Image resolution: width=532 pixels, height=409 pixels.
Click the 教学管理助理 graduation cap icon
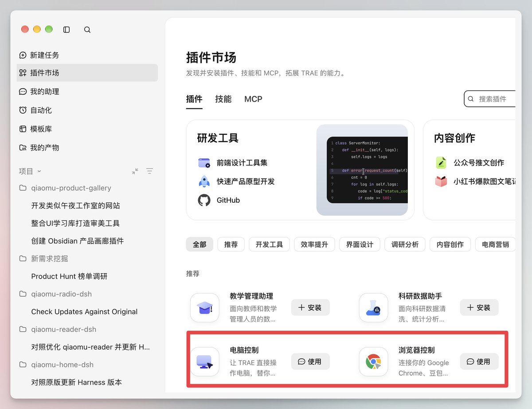(x=205, y=307)
